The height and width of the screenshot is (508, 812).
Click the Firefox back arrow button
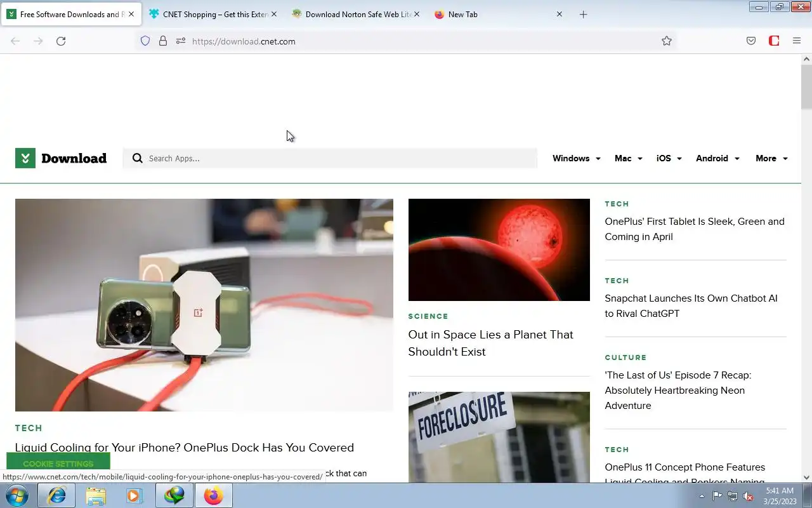click(x=15, y=41)
